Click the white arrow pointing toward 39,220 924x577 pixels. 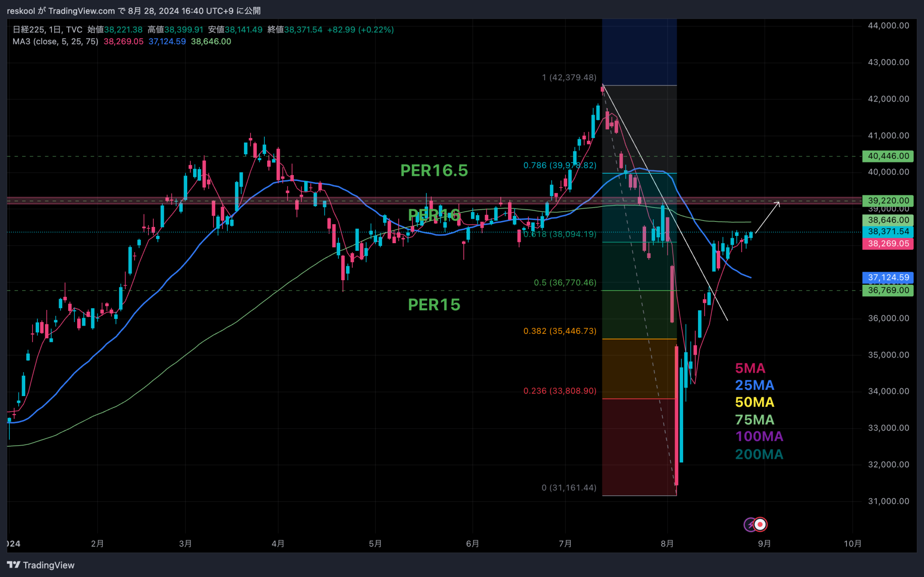767,217
